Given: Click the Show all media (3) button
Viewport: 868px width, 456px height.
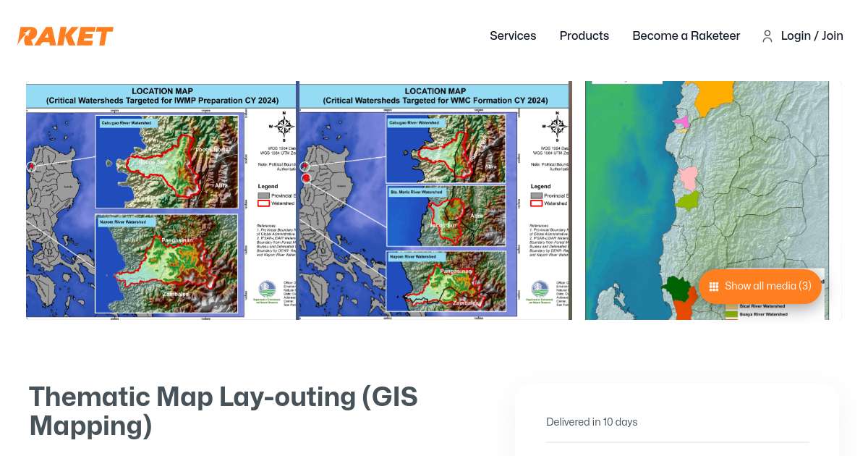Looking at the screenshot, I should point(760,286).
